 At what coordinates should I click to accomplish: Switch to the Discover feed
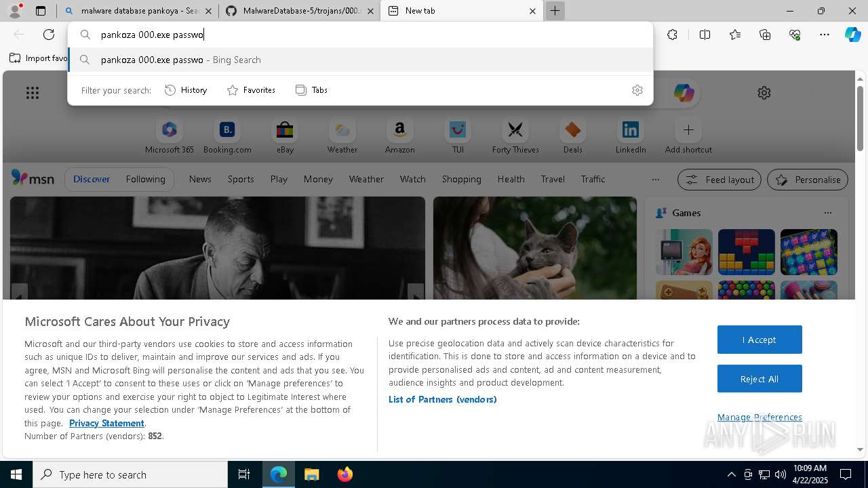tap(92, 179)
